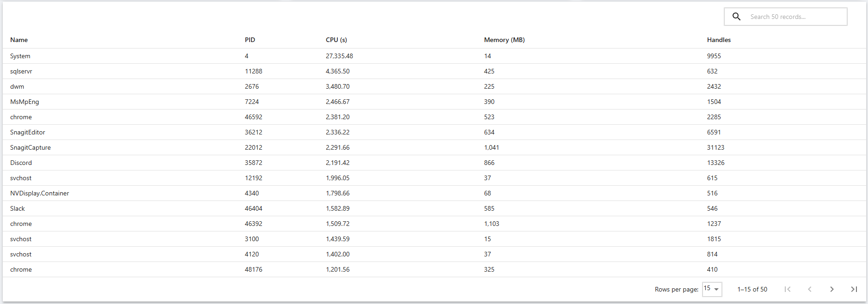Sort by the Memory (MB) column header
Image resolution: width=868 pixels, height=304 pixels.
tap(504, 40)
